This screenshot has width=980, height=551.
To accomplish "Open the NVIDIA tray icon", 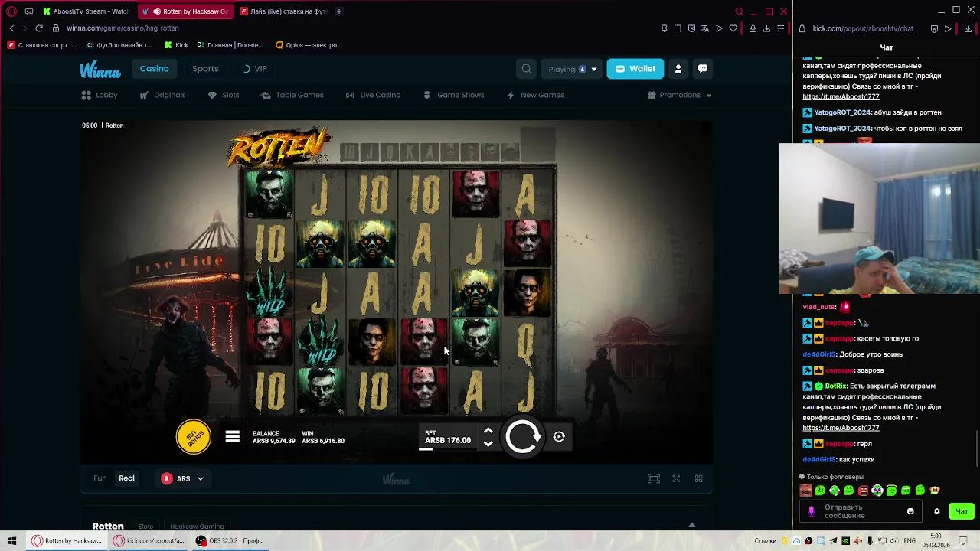I will (x=845, y=541).
